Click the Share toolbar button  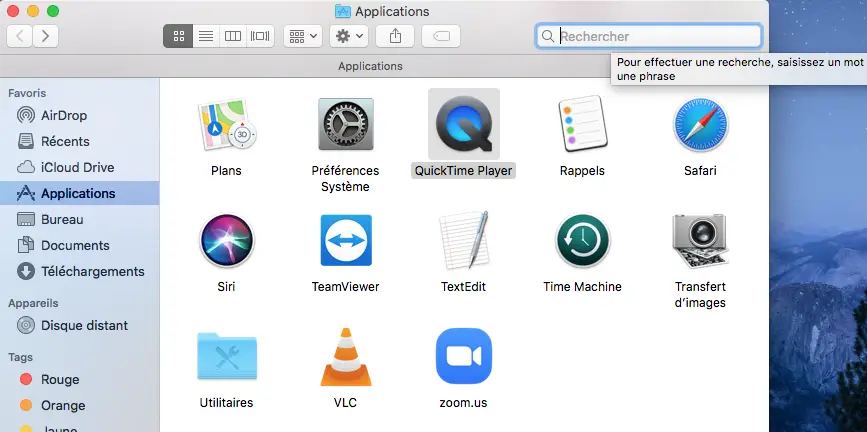click(395, 37)
